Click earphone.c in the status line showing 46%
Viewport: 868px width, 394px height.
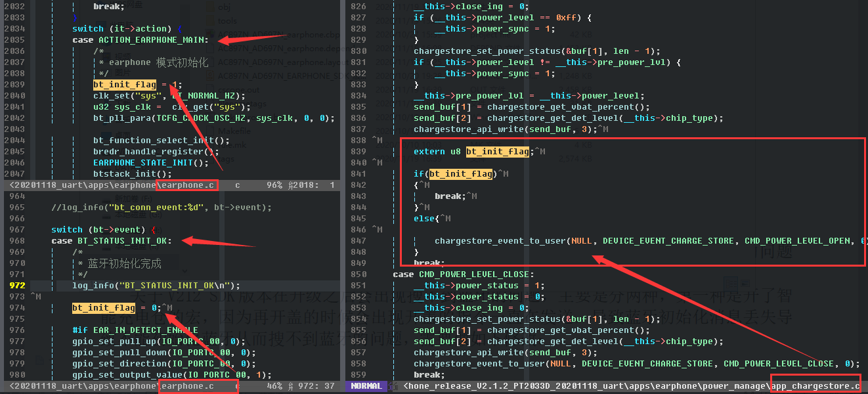188,386
